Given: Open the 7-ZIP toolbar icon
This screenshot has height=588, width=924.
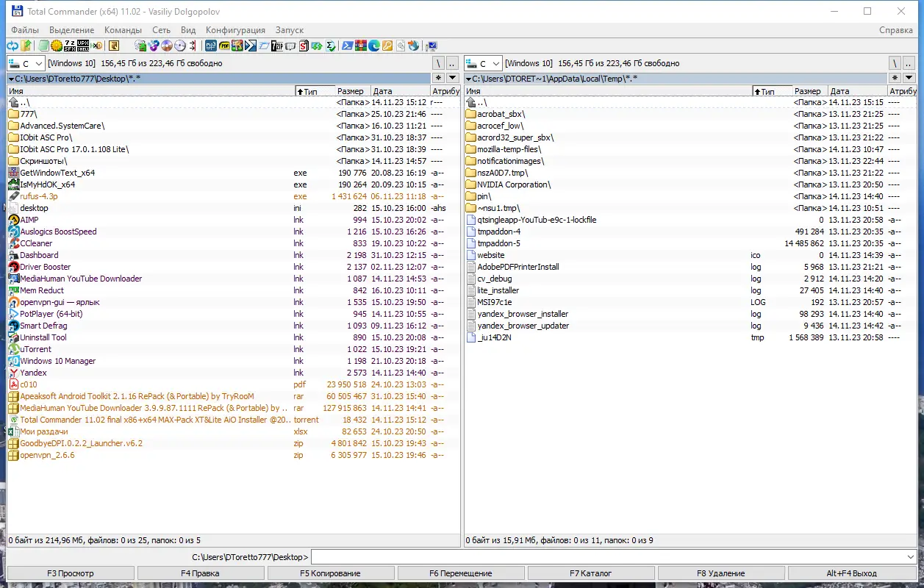Looking at the screenshot, I should point(277,46).
